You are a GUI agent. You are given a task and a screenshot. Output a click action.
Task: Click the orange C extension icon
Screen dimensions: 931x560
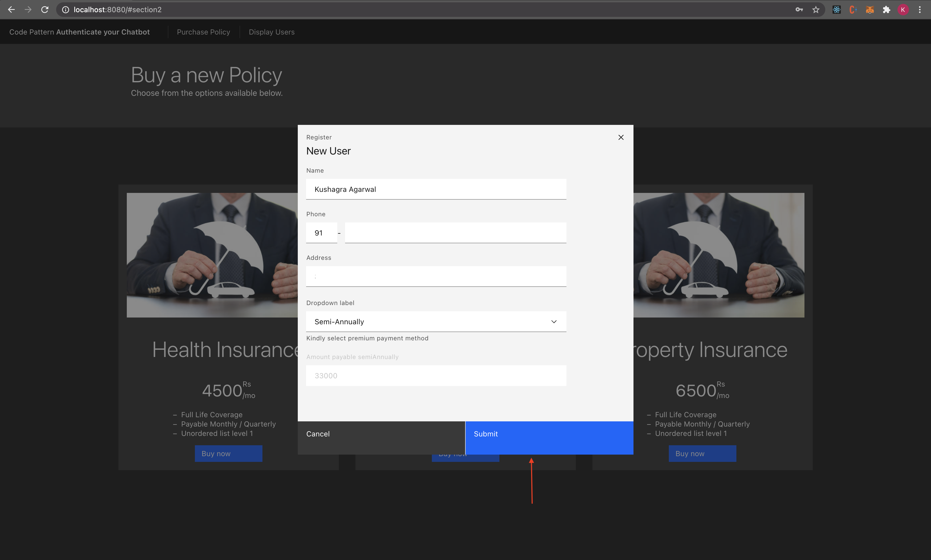point(853,10)
